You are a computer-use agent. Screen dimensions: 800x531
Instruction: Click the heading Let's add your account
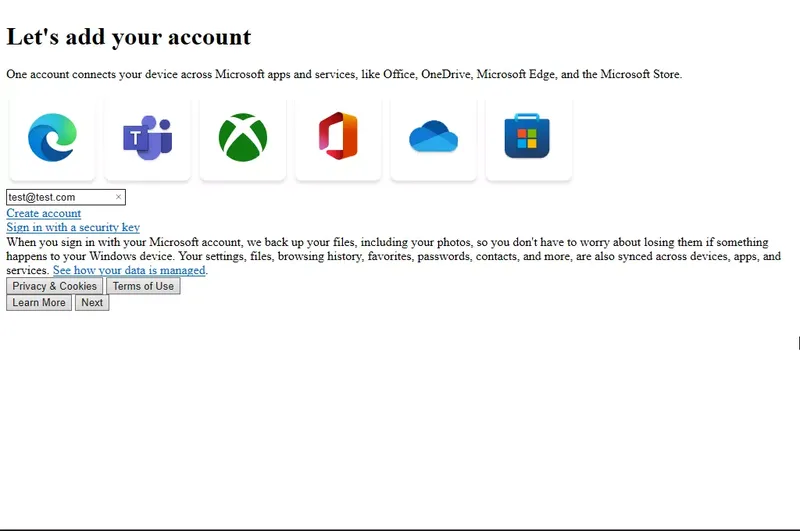[129, 37]
